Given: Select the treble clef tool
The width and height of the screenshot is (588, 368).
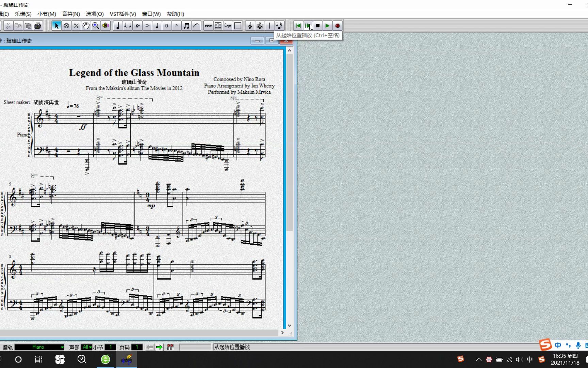Looking at the screenshot, I should 250,26.
